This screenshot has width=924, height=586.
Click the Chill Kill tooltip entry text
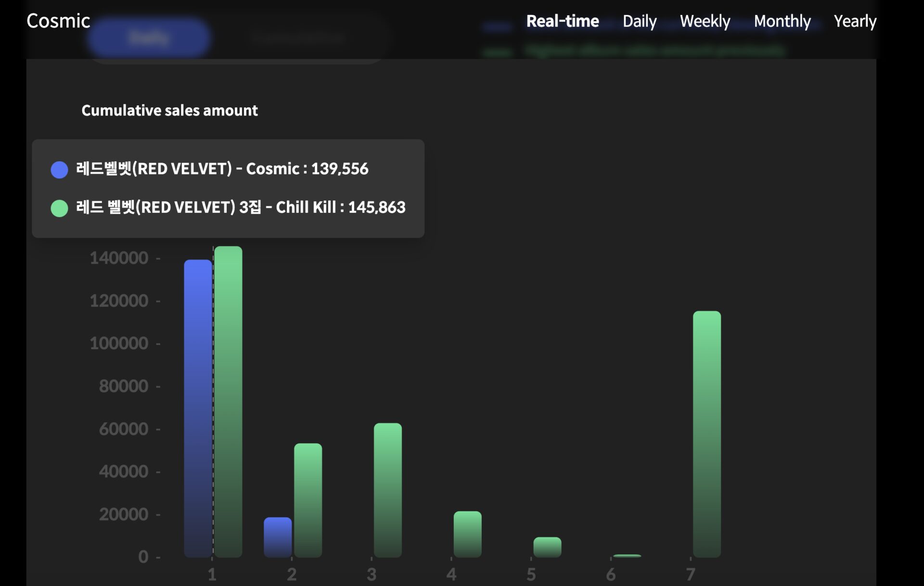(241, 207)
